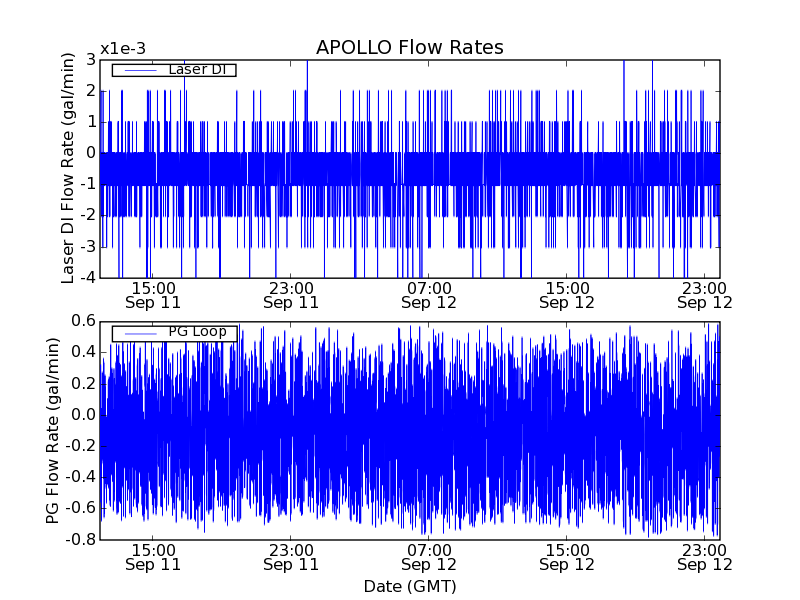Viewport: 800px width, 600px height.
Task: Click the APOLLO Flow Rates chart title
Action: pyautogui.click(x=409, y=47)
